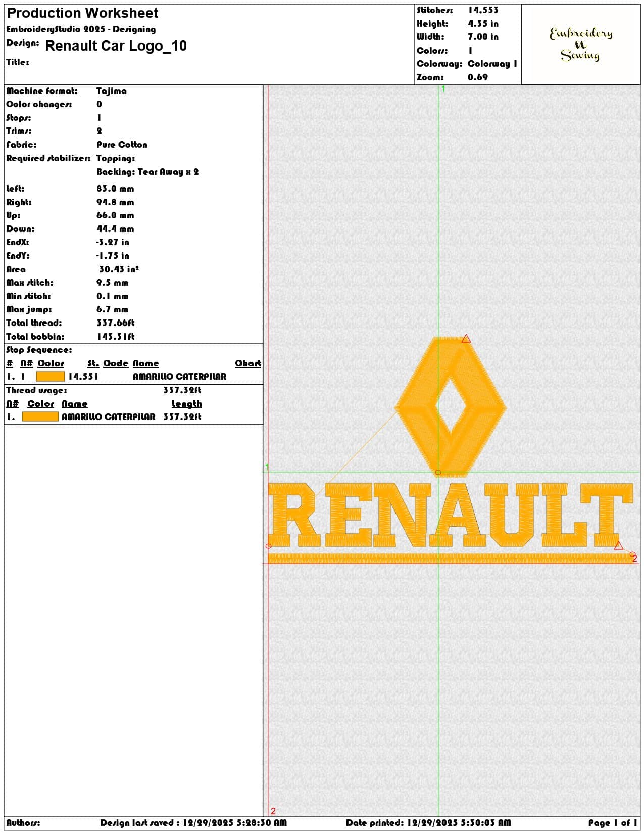The image size is (644, 834).
Task: Click the embroidered RENAULT lettering
Action: coord(451,515)
